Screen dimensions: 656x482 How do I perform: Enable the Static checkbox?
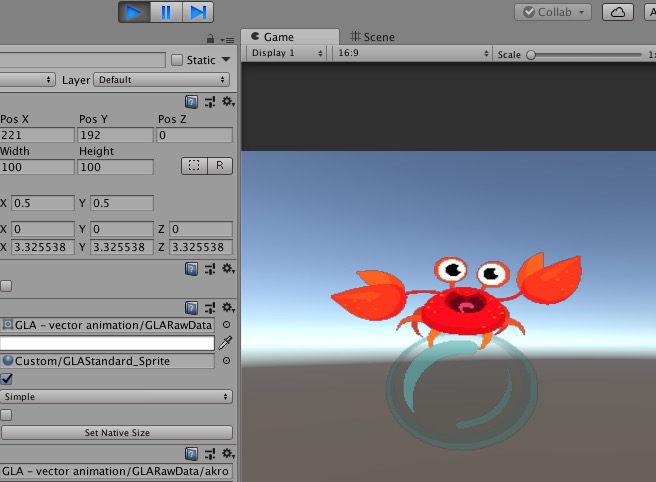177,60
